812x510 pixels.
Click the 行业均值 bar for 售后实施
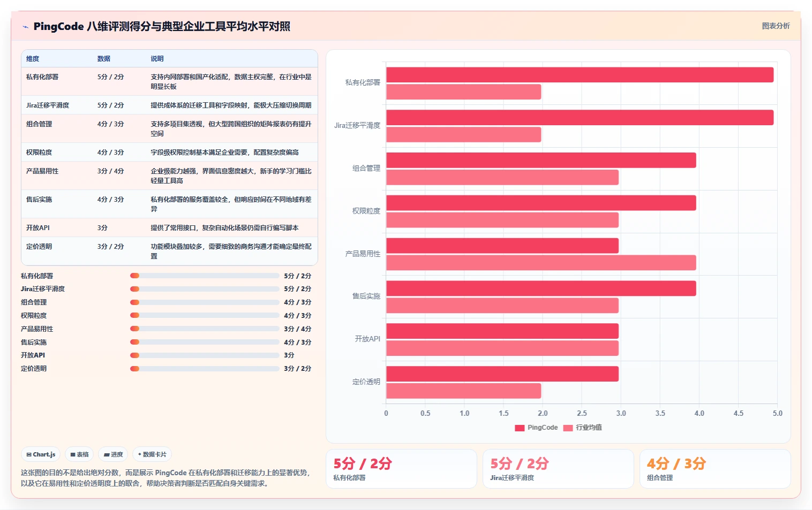click(x=502, y=306)
